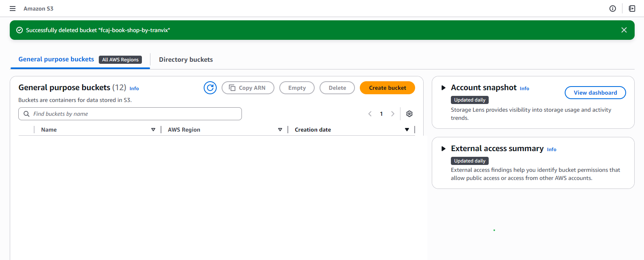
Task: Click the Delete bucket button
Action: (337, 88)
